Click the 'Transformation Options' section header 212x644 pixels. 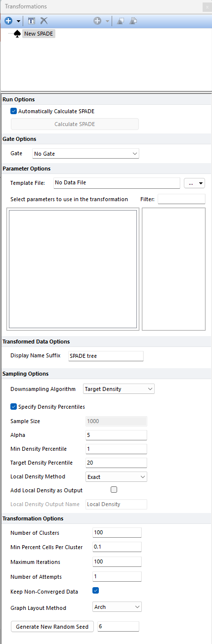pos(33,518)
